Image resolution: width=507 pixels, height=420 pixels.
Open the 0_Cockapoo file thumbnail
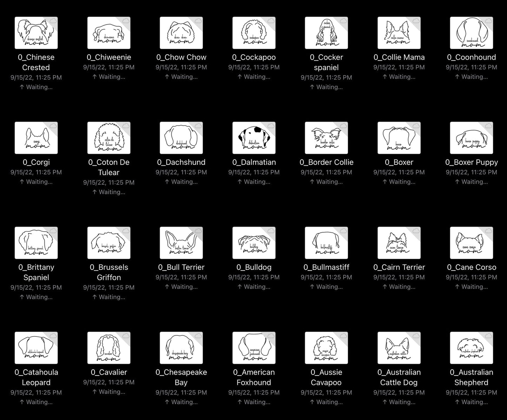[254, 33]
